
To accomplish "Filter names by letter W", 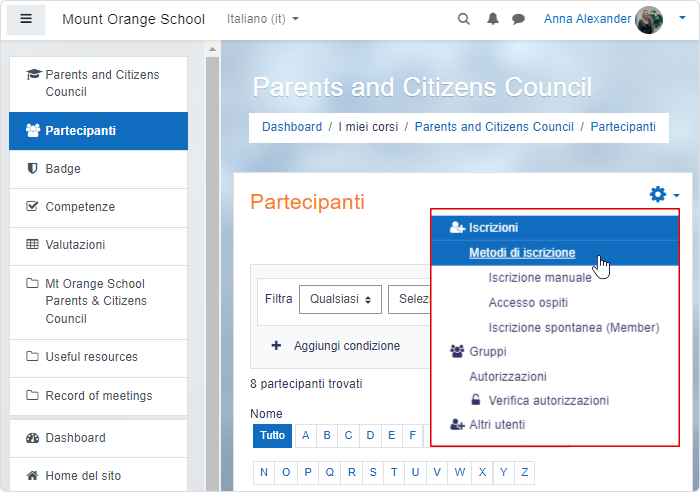I will click(459, 472).
